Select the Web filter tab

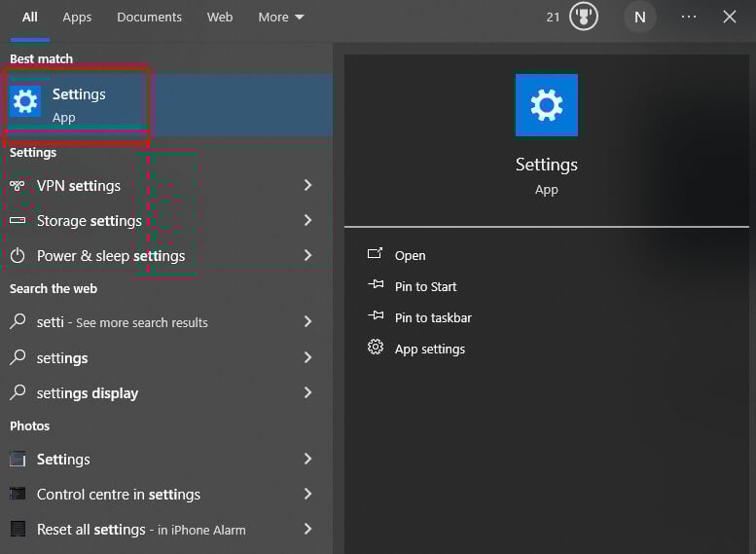point(220,17)
